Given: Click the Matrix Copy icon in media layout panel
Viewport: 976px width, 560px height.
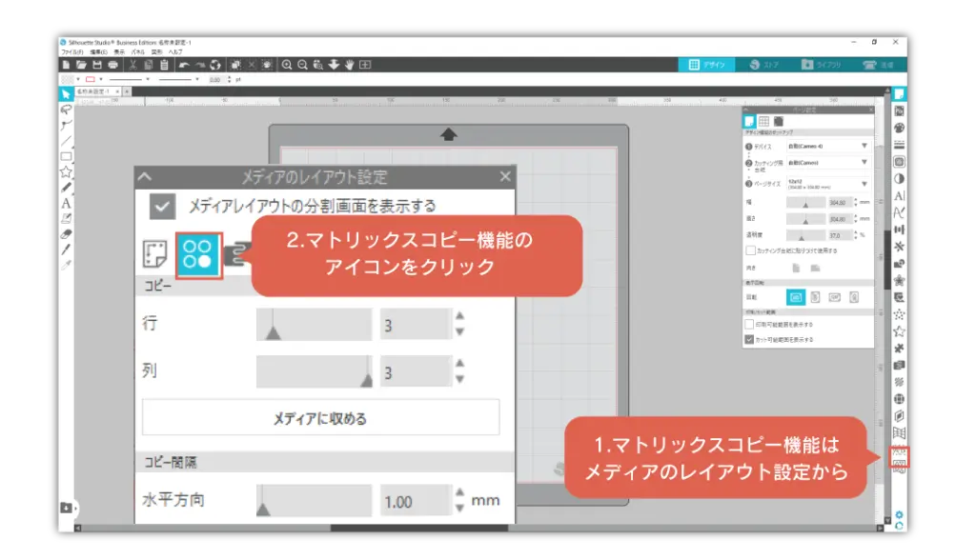Looking at the screenshot, I should (198, 255).
